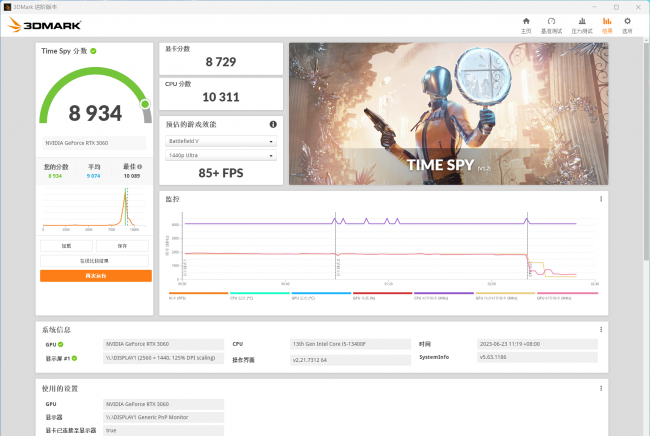650x436 pixels.
Task: Click the vertical scrollbar on the right edge
Action: coord(646,151)
